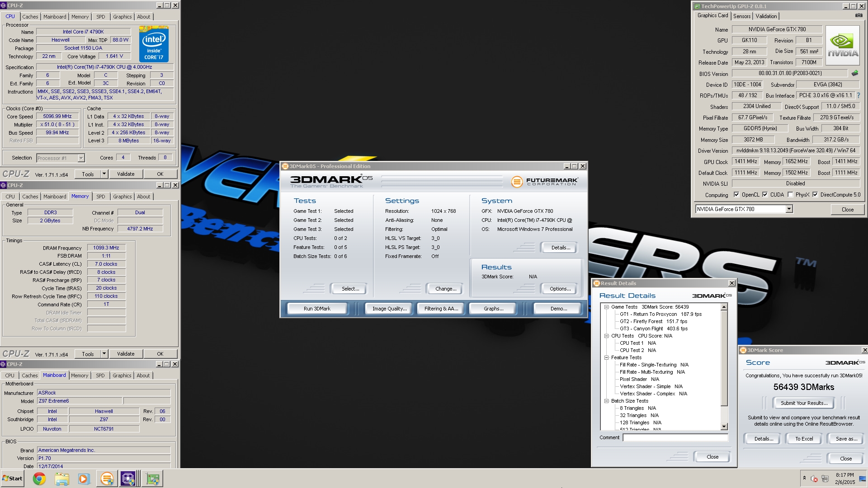
Task: Collapse the Game Tests tree node
Action: [607, 307]
